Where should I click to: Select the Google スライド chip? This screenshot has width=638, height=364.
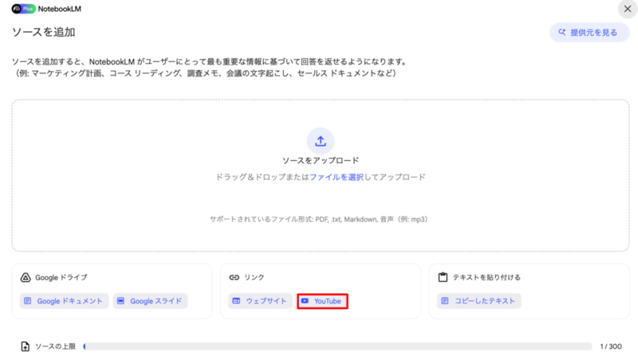[x=150, y=301]
